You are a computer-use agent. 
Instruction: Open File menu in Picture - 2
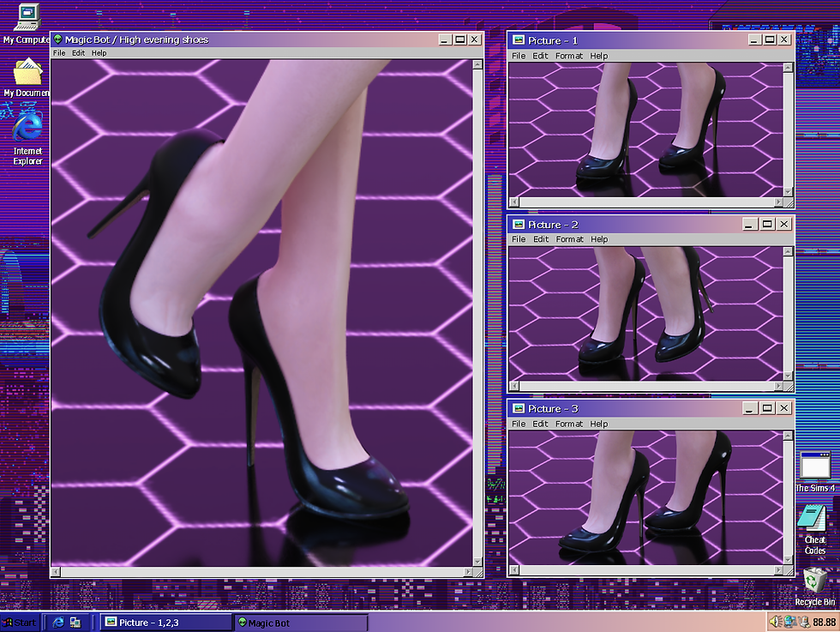coord(519,239)
